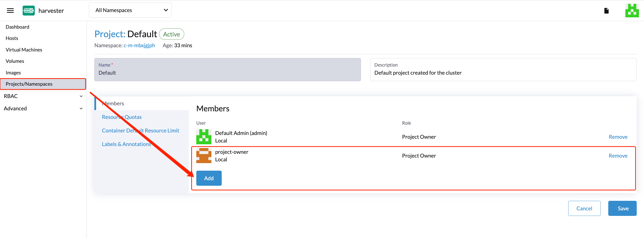Click the Default Admin green avatar

[x=204, y=137]
